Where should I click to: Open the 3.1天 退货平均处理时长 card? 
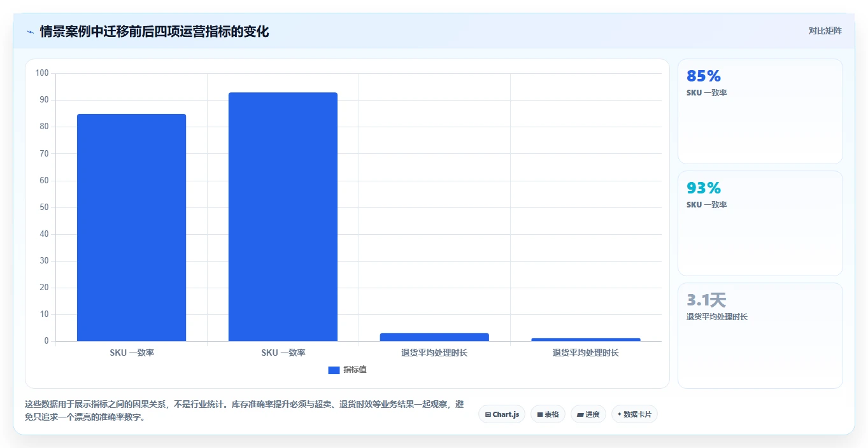click(x=760, y=335)
